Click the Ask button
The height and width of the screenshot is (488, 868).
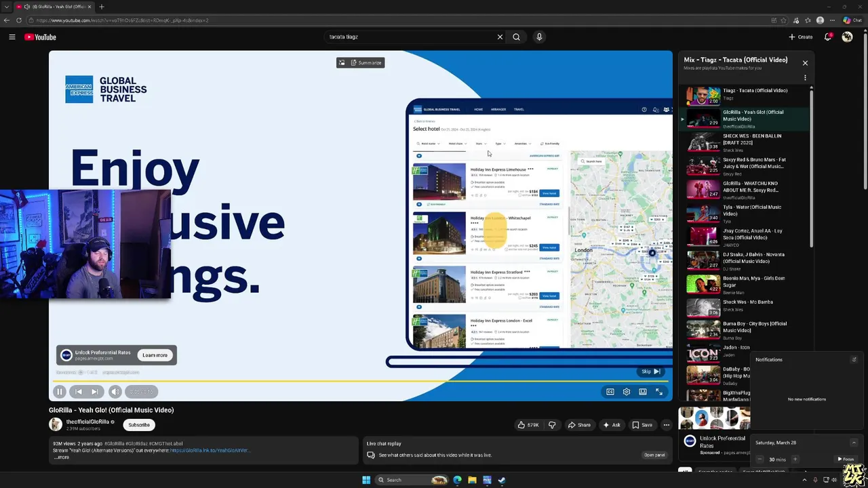(x=612, y=425)
